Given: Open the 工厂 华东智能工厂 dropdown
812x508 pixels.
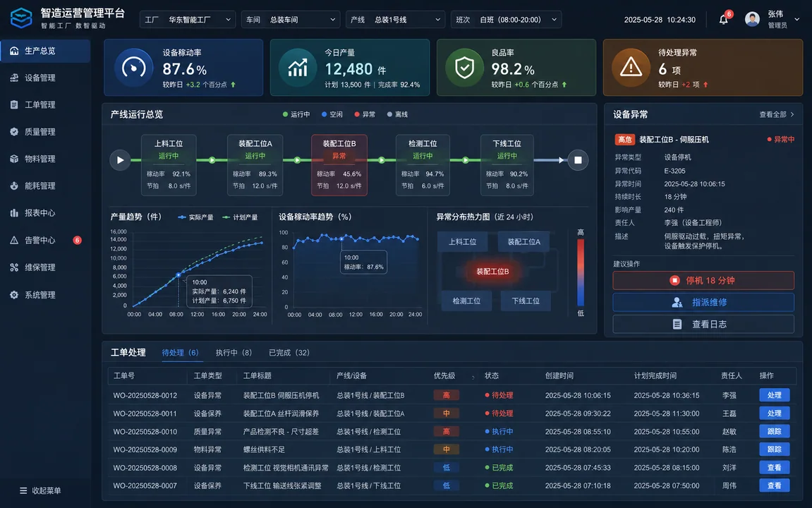Looking at the screenshot, I should coord(188,20).
